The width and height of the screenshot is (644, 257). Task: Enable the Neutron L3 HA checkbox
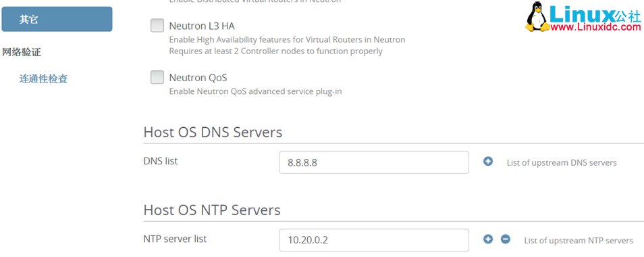coord(157,26)
